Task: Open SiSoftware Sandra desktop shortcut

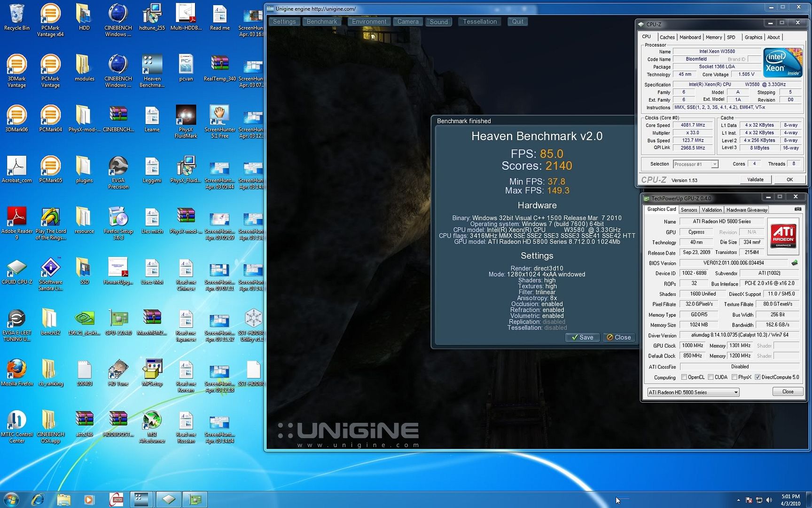Action: [x=50, y=275]
